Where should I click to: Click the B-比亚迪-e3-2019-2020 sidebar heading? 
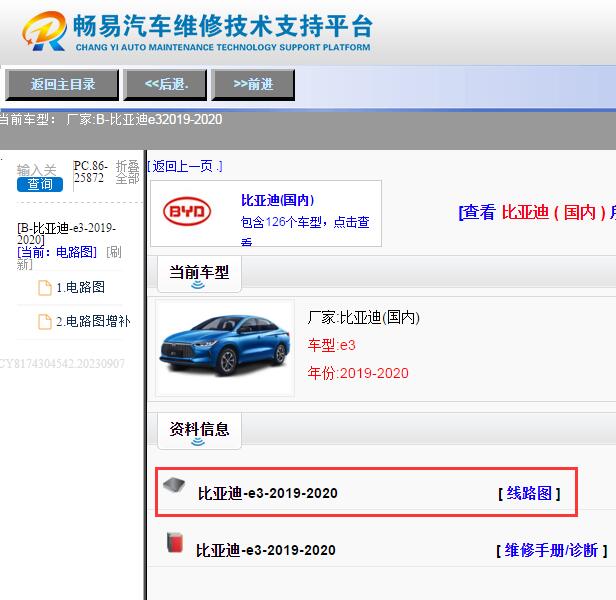point(66,233)
